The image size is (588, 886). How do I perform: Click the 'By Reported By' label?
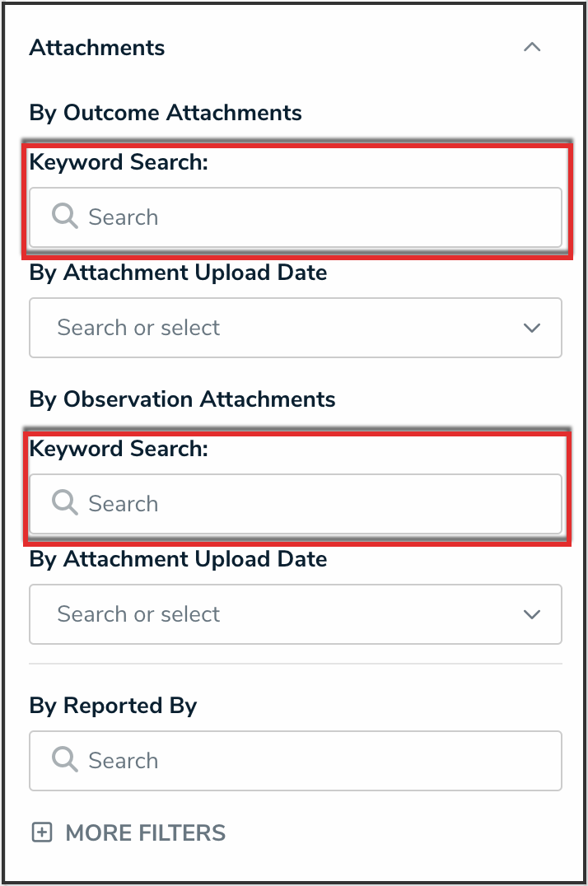point(113,706)
